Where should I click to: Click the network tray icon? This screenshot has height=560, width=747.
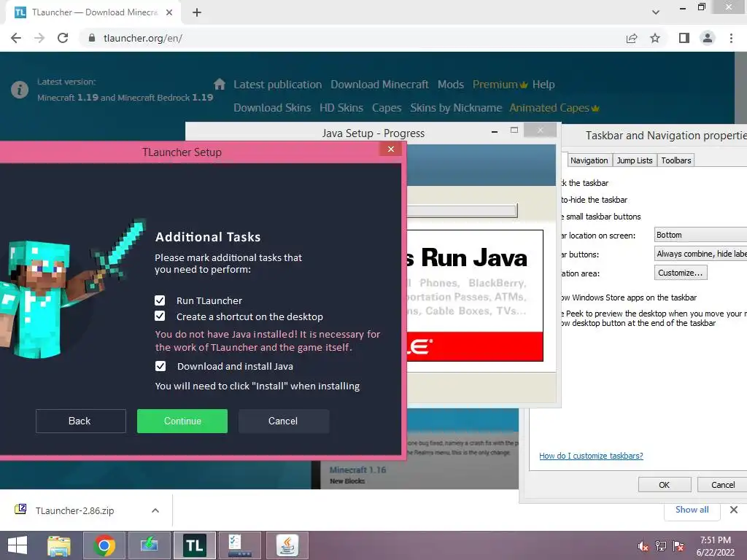[661, 546]
